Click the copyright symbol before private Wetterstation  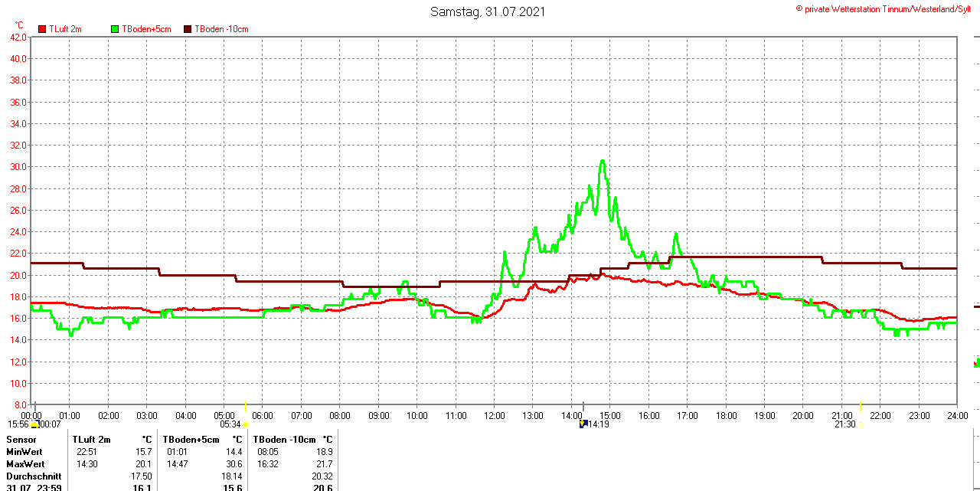tap(799, 8)
